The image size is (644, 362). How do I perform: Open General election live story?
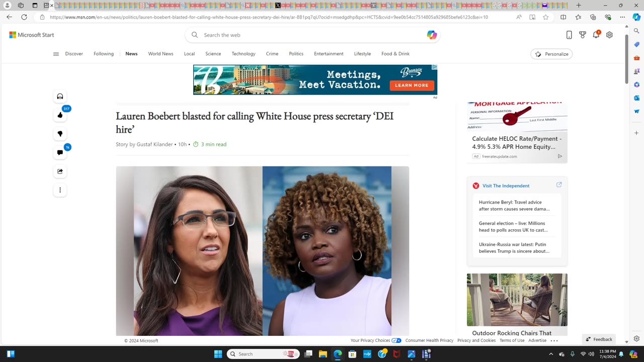[513, 226]
